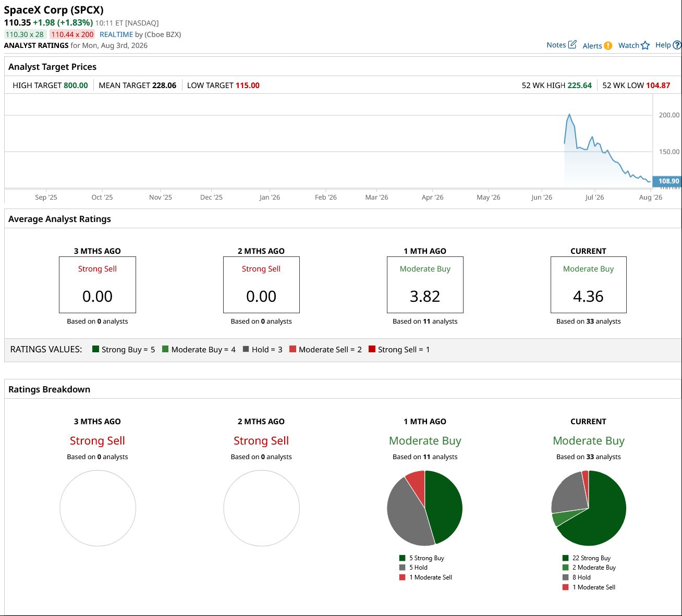Click the swatch beside '5 Strong Buy'
Image resolution: width=682 pixels, height=616 pixels.
[x=402, y=558]
